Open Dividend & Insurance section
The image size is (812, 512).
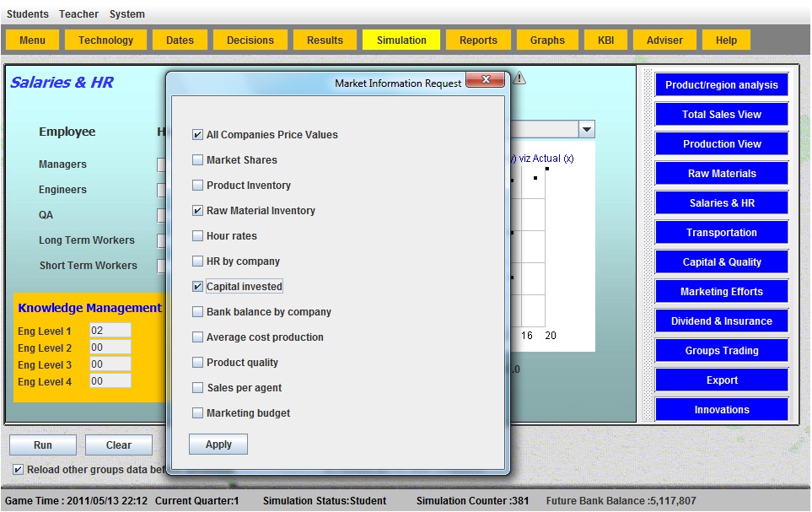[722, 321]
